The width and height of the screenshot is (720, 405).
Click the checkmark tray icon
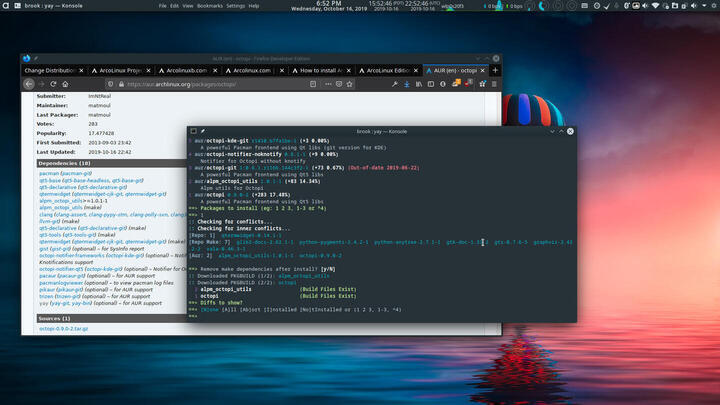(607, 6)
